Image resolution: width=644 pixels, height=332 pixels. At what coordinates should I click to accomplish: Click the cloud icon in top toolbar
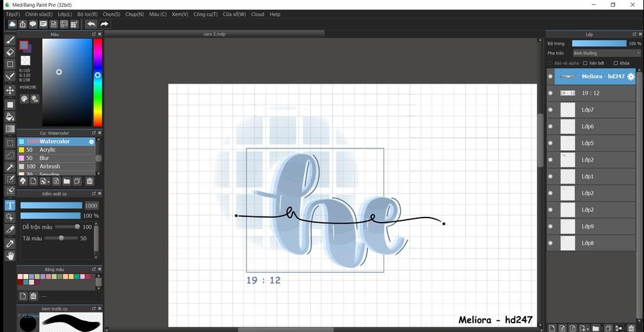click(x=13, y=25)
